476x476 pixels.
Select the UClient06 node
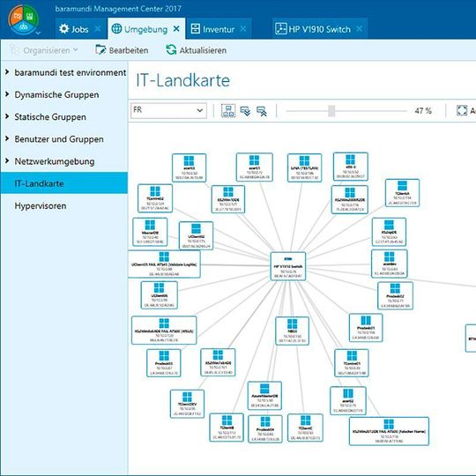pyautogui.click(x=159, y=295)
